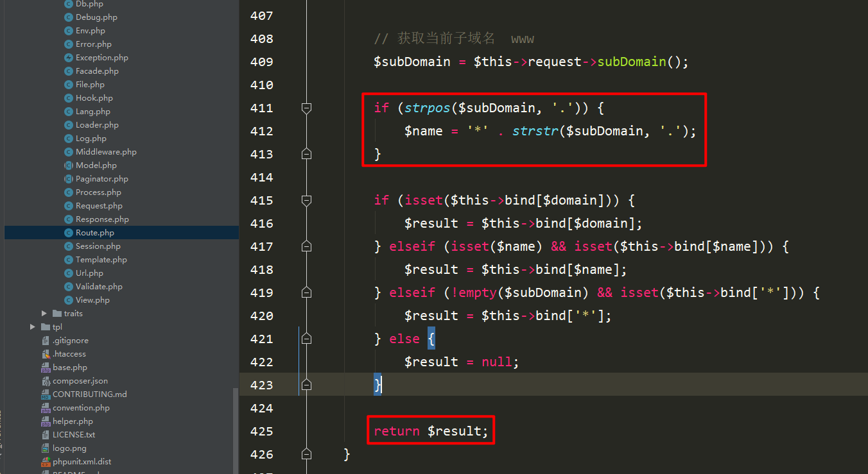Select helper.php in the tree
868x474 pixels.
point(73,421)
